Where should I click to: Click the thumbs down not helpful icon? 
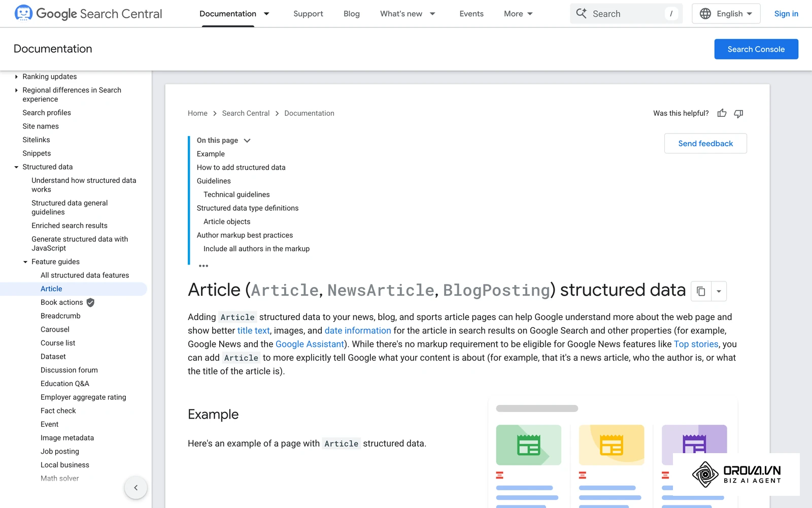pyautogui.click(x=738, y=113)
